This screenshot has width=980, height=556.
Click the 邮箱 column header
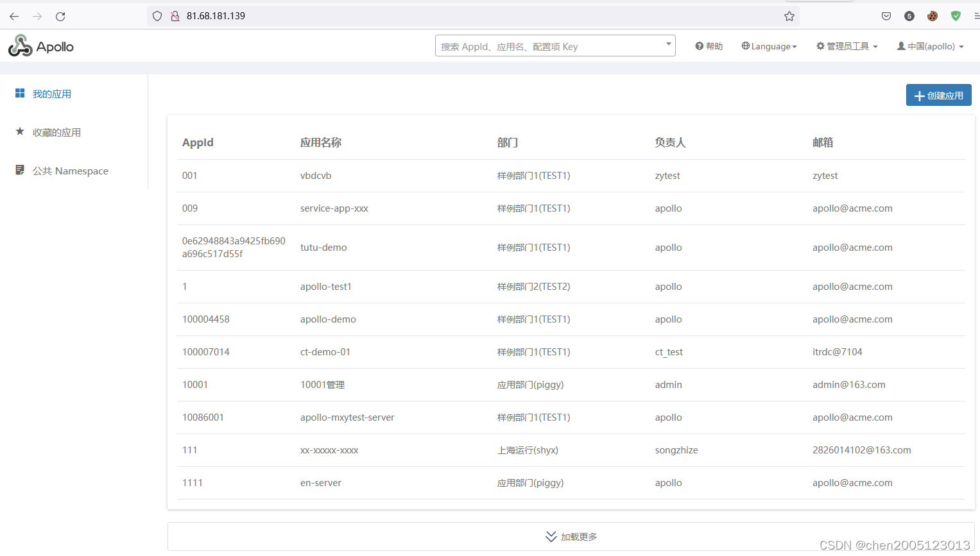823,142
